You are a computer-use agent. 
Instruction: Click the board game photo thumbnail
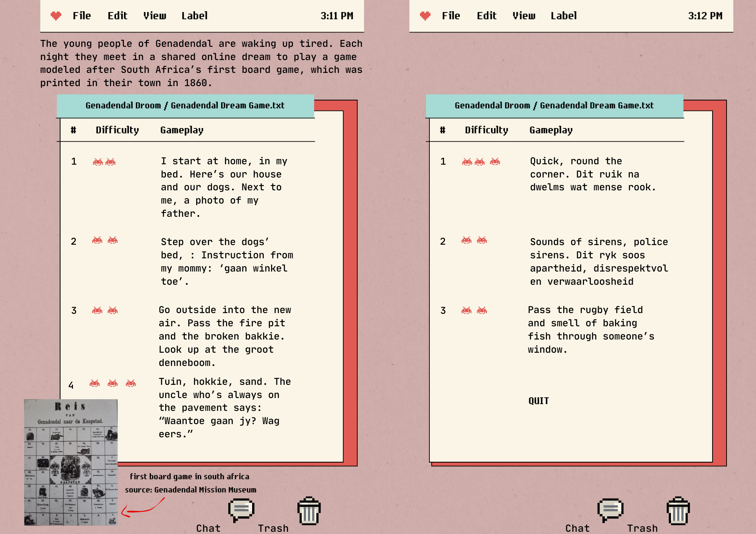71,462
